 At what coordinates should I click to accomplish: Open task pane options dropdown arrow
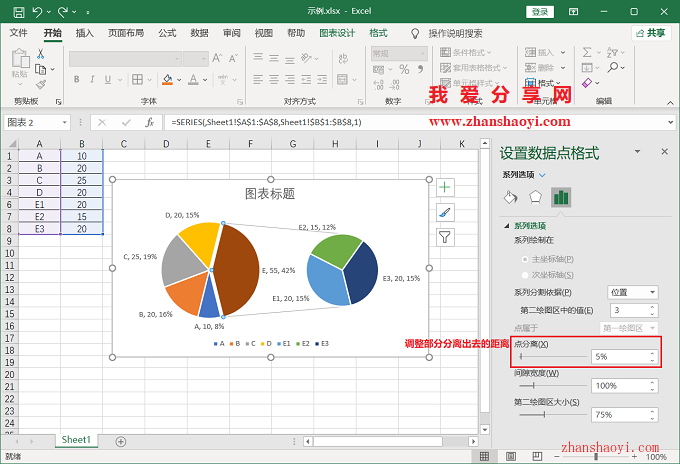click(637, 151)
